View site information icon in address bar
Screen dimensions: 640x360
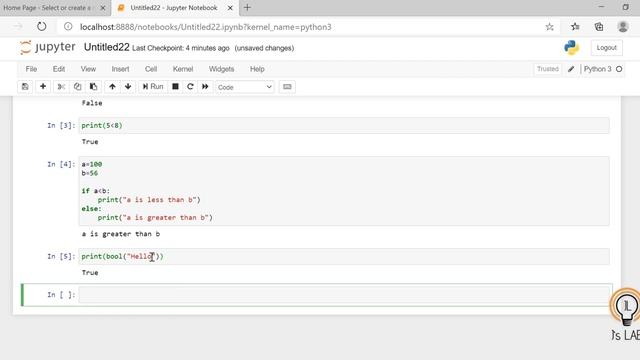68,27
